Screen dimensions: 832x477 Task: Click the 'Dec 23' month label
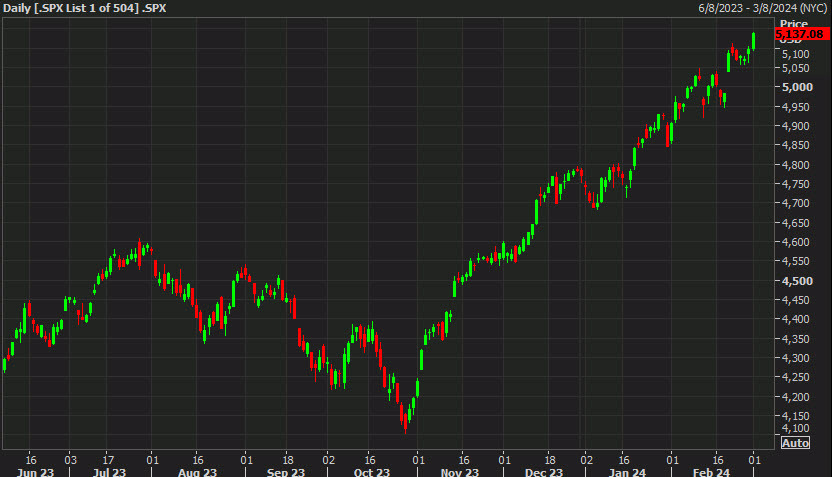tap(544, 472)
